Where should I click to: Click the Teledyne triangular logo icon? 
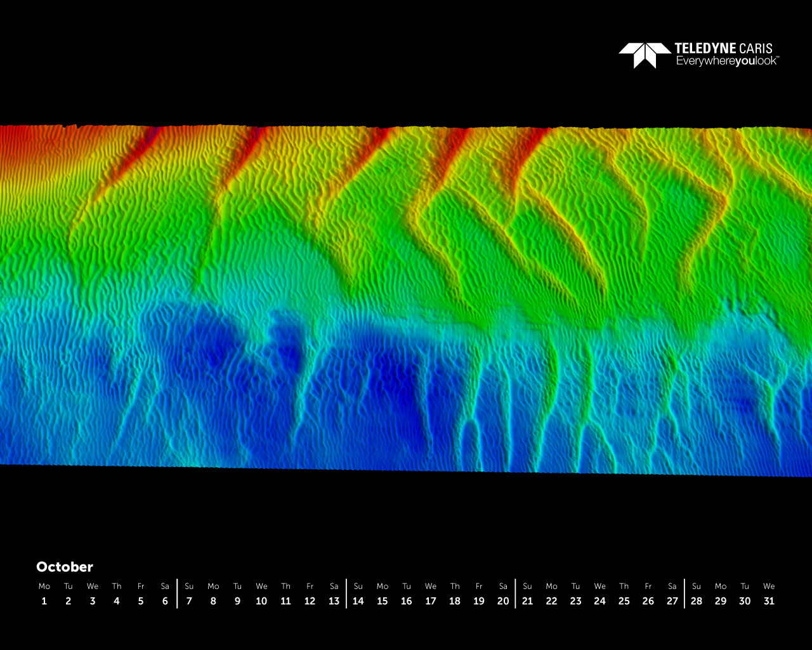click(645, 55)
